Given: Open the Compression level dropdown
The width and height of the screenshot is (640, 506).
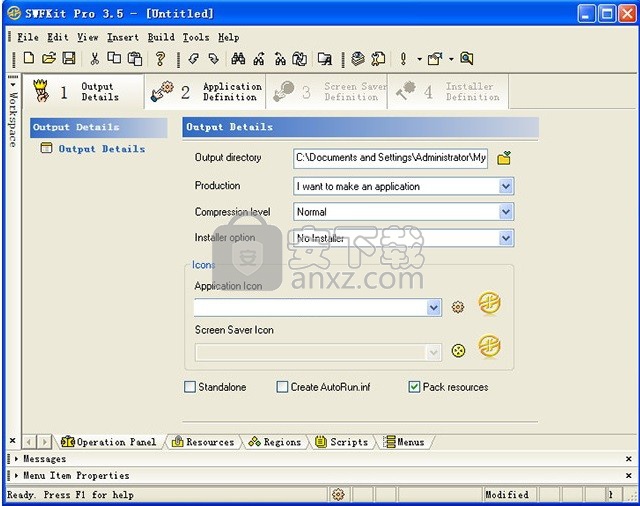Looking at the screenshot, I should tap(506, 212).
